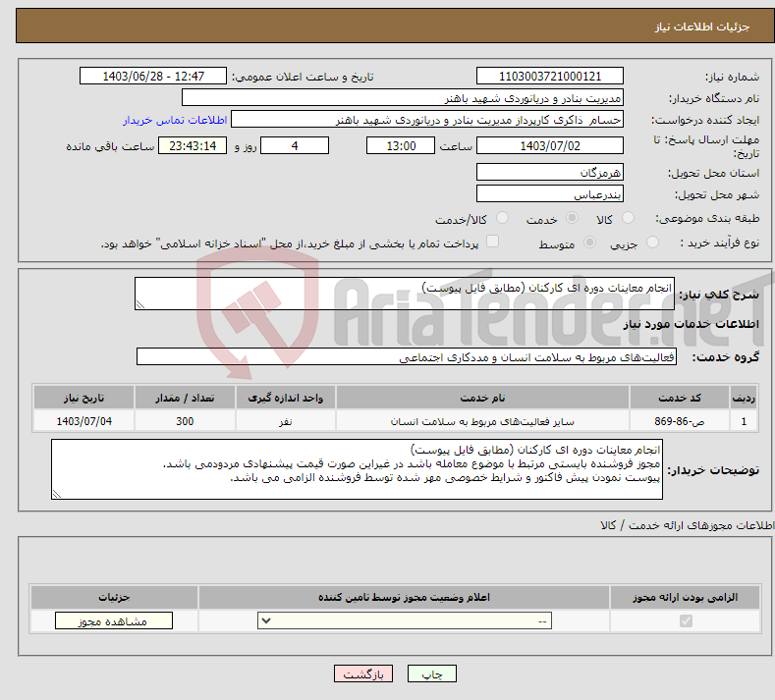775x700 pixels.
Task: Choose the جزیی purchase type radio
Action: [652, 242]
